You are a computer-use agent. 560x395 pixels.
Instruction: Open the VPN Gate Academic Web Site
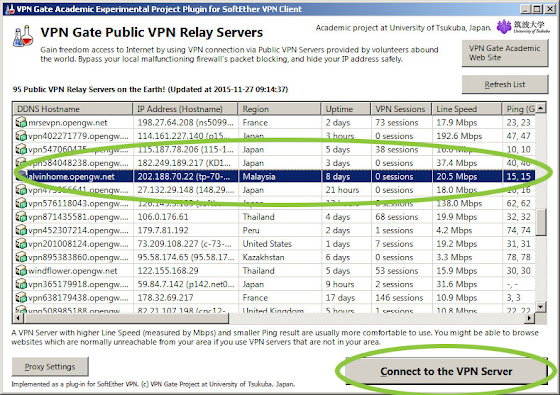(x=505, y=53)
